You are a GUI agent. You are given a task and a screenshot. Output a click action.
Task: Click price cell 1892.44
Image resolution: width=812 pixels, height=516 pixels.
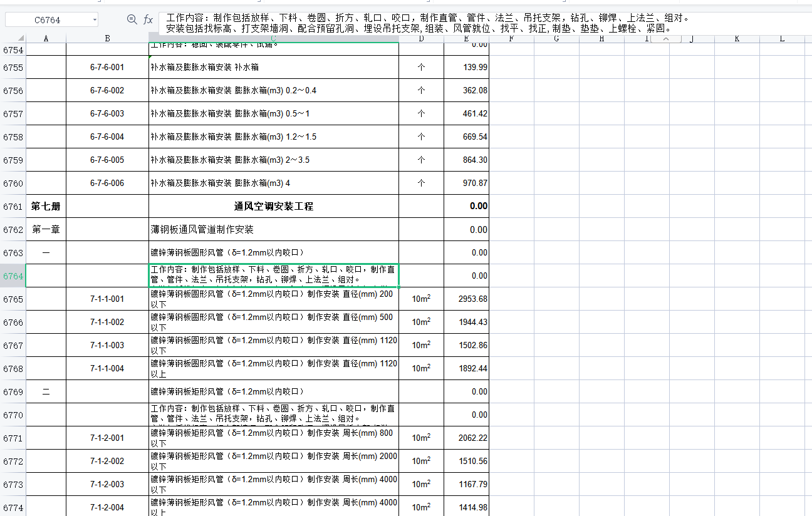466,368
